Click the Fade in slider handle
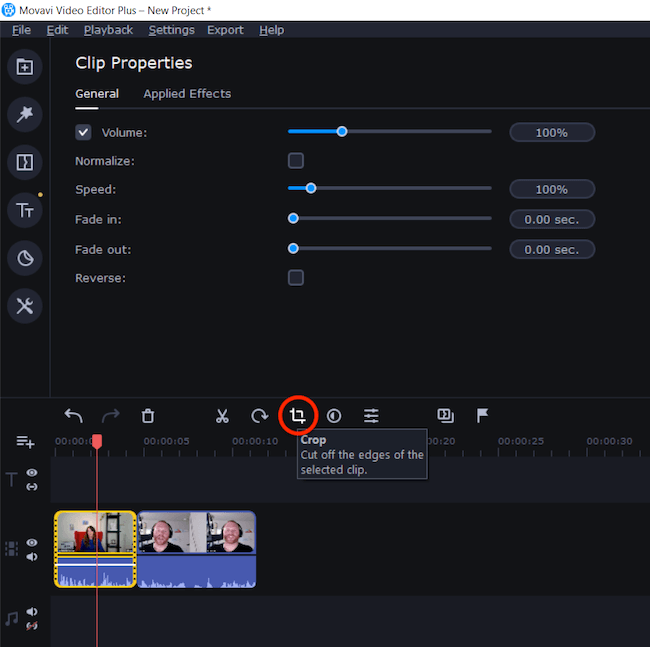The width and height of the screenshot is (650, 647). coord(293,218)
